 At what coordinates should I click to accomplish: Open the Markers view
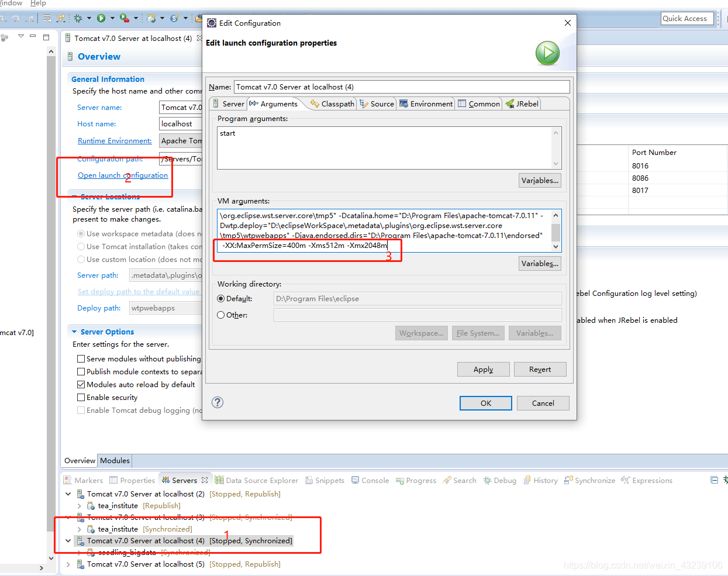(x=83, y=481)
